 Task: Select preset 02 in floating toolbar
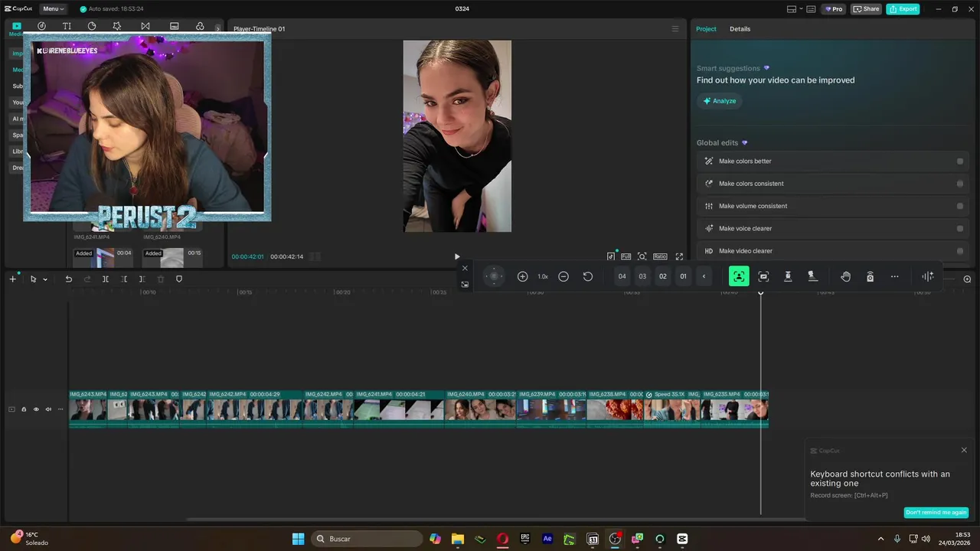pos(663,276)
